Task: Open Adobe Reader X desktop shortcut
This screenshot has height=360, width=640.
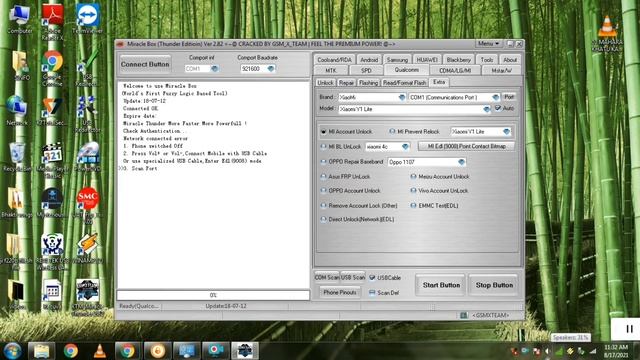Action: click(53, 20)
